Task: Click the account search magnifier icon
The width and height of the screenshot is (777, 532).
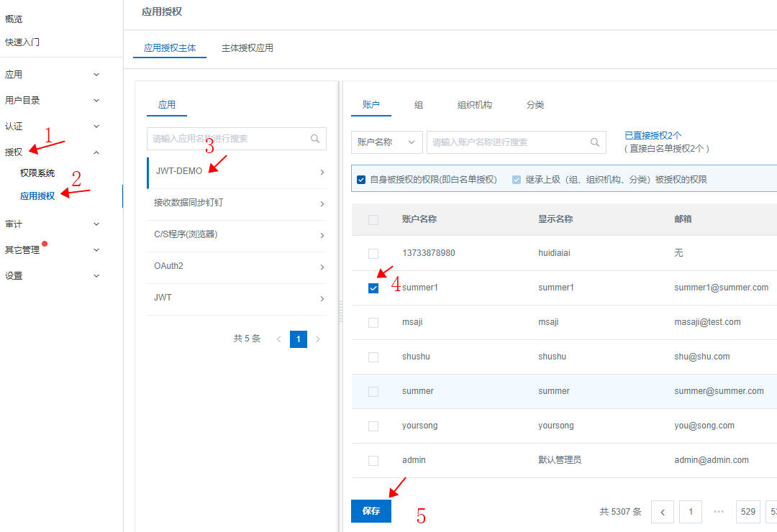Action: (x=594, y=142)
